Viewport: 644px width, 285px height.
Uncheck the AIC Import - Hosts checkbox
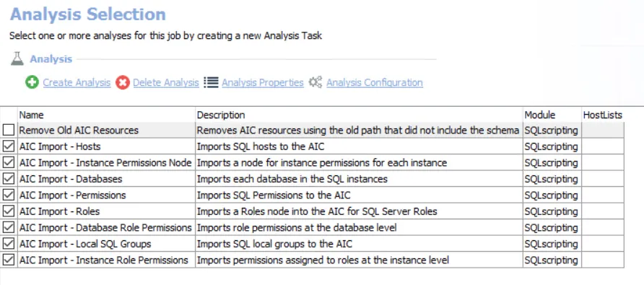[9, 146]
